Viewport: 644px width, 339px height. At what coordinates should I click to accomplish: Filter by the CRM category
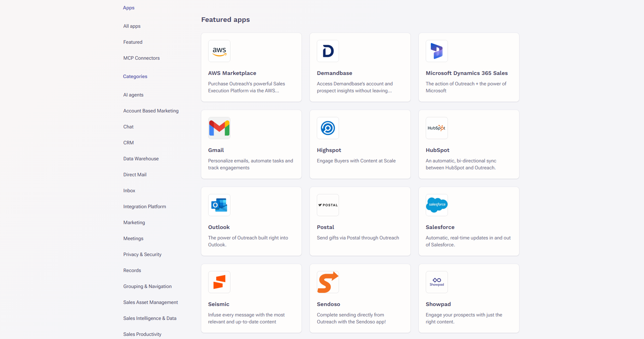point(128,143)
